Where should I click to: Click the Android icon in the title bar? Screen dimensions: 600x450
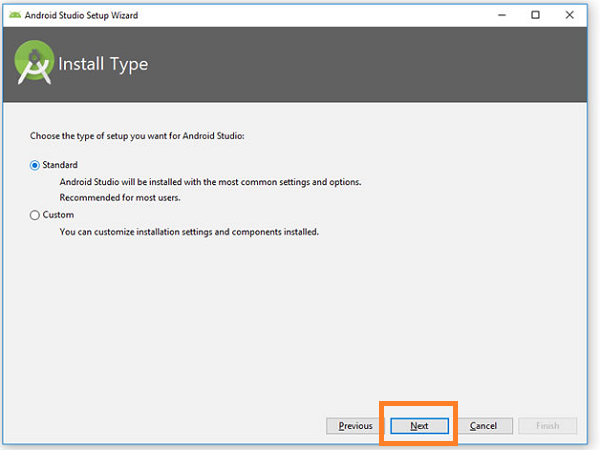pyautogui.click(x=15, y=15)
